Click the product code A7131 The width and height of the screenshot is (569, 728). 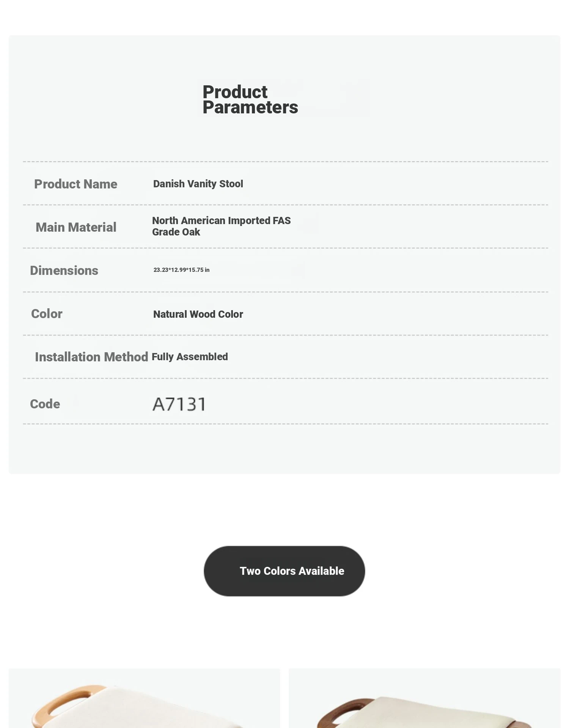tap(179, 404)
